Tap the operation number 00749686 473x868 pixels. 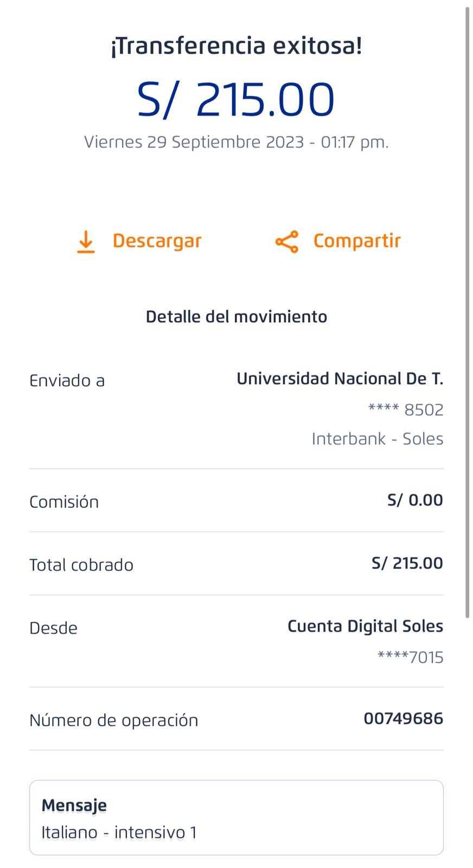tap(403, 719)
